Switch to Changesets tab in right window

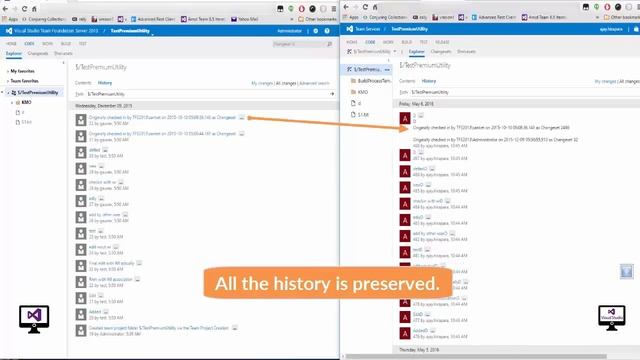441,52
